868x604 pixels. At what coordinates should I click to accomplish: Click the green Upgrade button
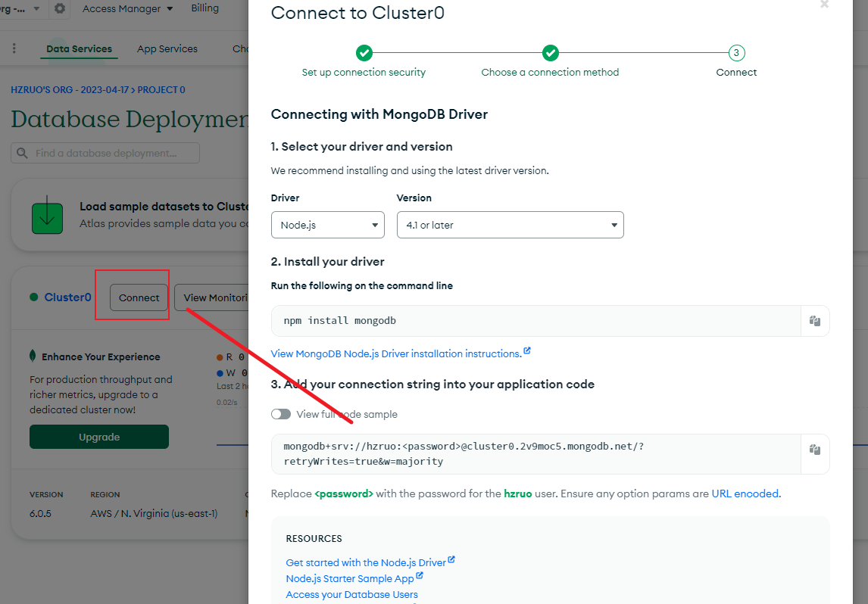click(x=99, y=437)
